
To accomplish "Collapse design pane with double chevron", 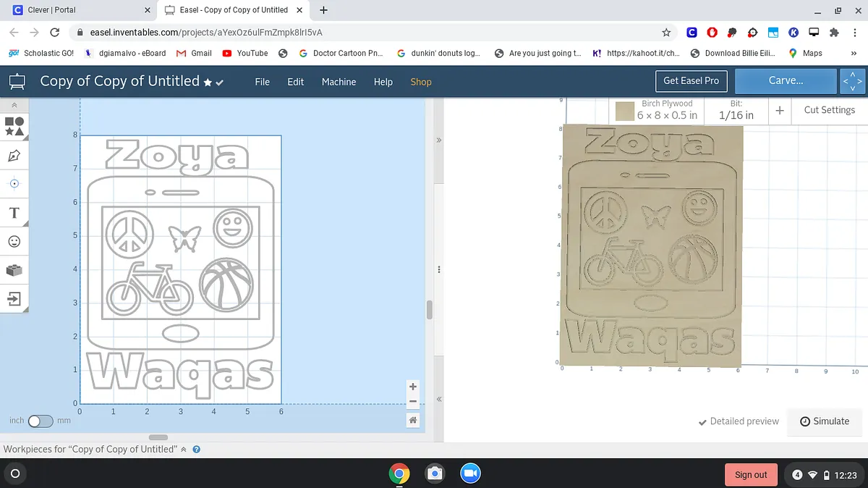I will coord(438,140).
